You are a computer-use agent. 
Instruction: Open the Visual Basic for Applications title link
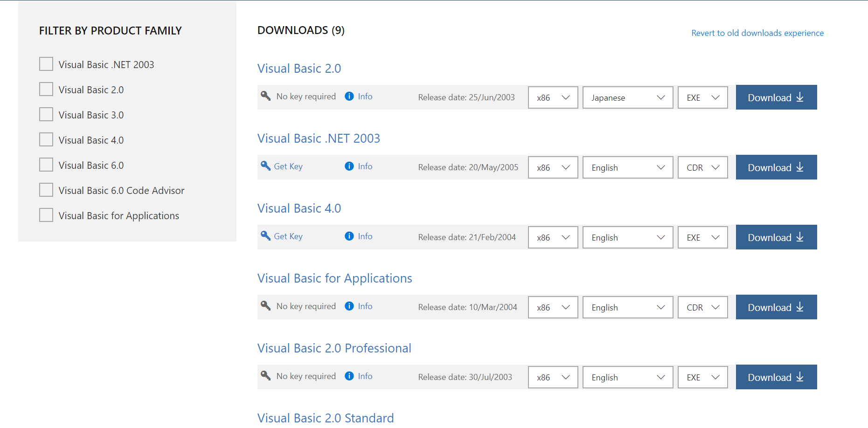[x=334, y=278]
